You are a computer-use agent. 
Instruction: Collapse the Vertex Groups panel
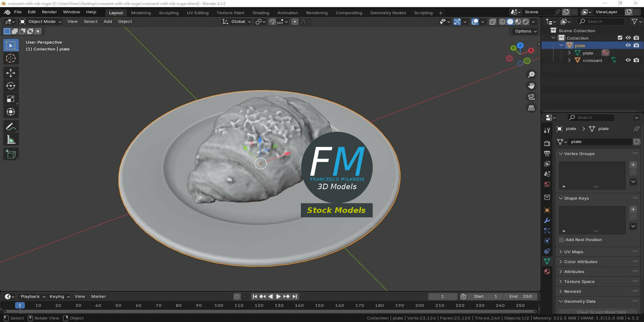tap(561, 154)
